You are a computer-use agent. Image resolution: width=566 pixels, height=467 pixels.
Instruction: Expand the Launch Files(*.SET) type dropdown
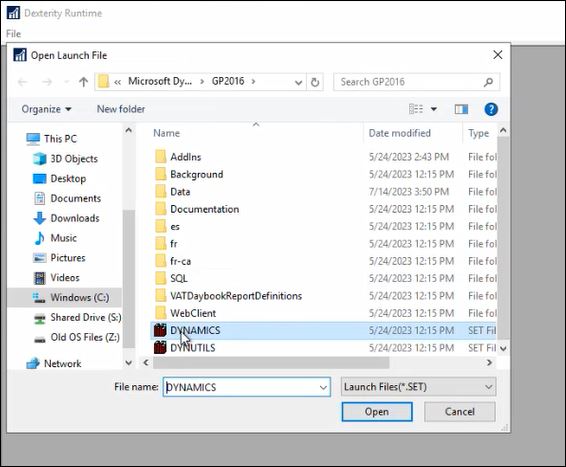coord(418,387)
